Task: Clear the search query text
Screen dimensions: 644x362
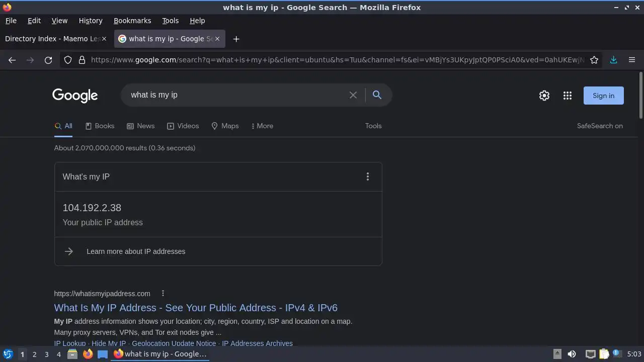Action: click(353, 95)
